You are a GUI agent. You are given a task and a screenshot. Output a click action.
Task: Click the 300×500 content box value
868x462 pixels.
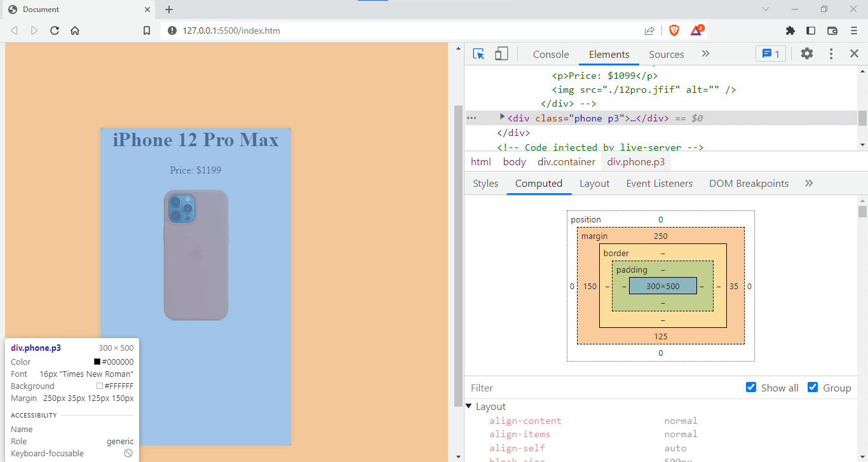coord(663,286)
